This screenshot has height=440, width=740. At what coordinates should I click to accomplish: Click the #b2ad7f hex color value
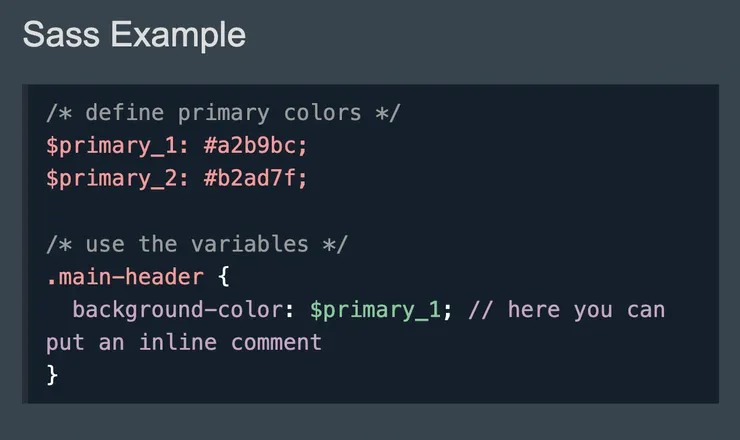256,178
